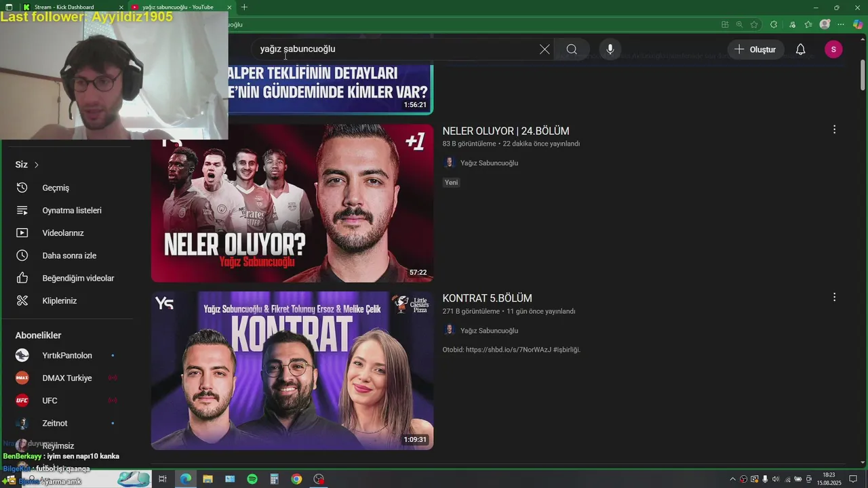Open the Edge profile avatar

[825, 24]
